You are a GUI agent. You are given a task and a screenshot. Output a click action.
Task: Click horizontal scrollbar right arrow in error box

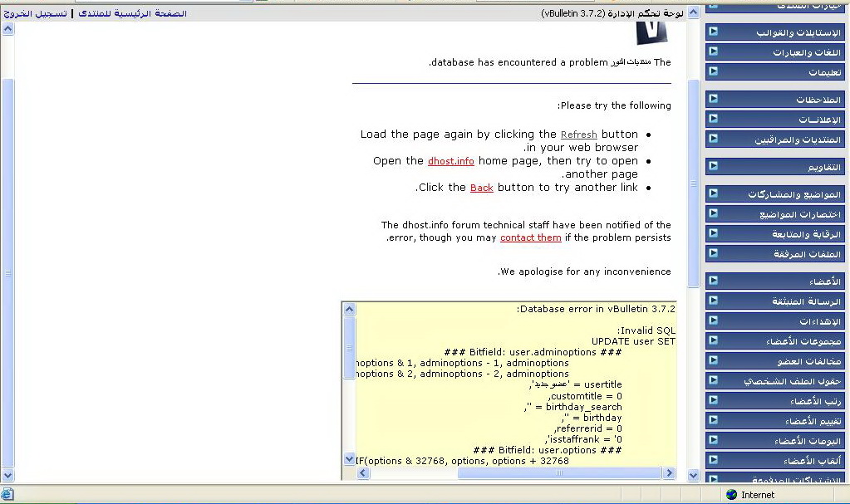(x=669, y=473)
